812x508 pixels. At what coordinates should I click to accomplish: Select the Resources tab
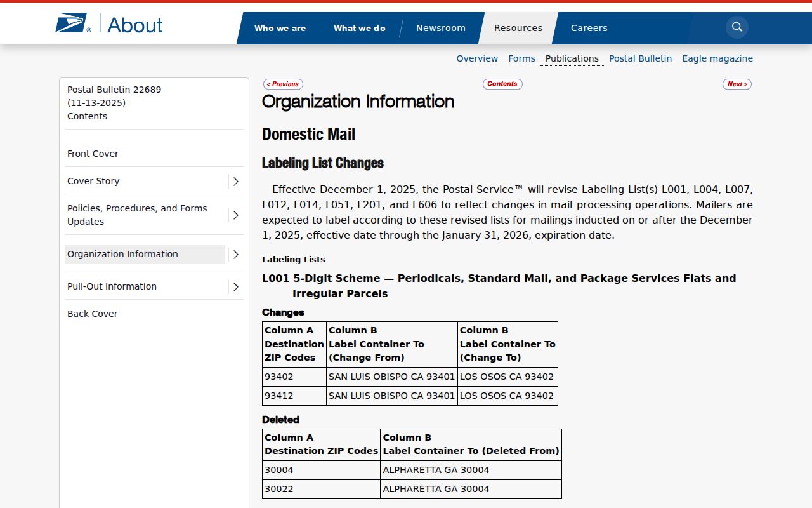coord(518,28)
